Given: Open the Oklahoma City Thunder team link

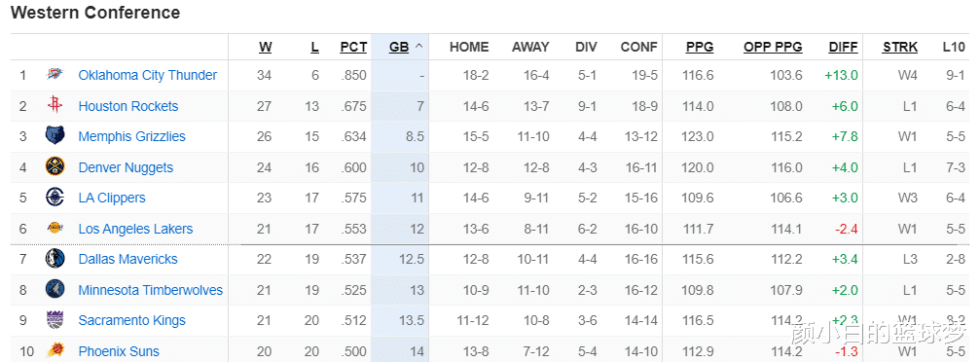Looking at the screenshot, I should 148,75.
